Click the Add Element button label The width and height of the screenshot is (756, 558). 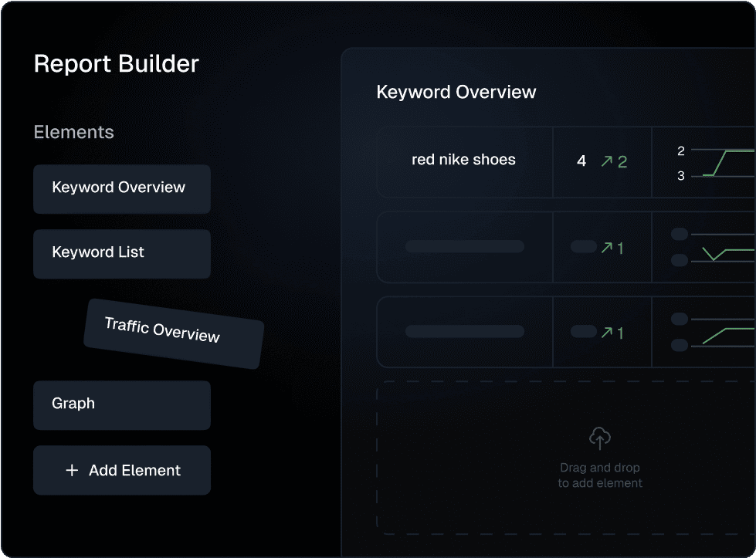point(134,470)
